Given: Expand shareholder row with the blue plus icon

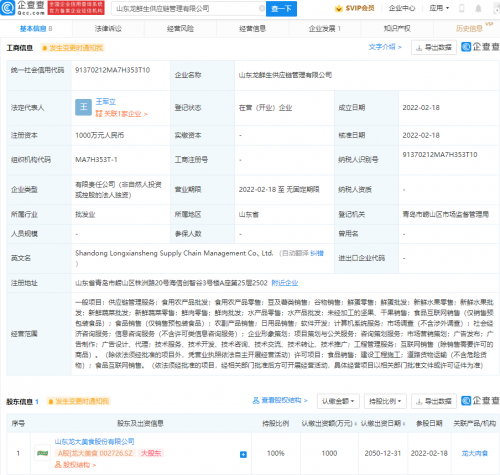Looking at the screenshot, I should (x=243, y=454).
